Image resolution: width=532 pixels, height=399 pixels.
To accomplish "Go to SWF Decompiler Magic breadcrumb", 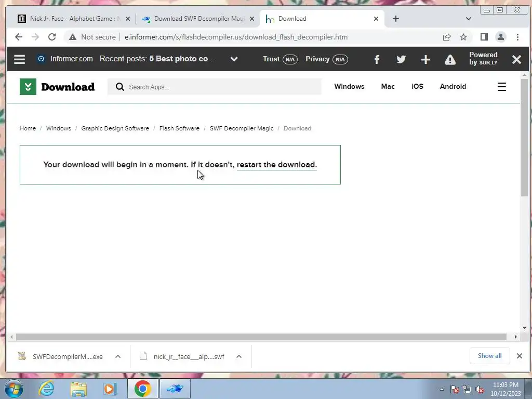I will coord(242,128).
